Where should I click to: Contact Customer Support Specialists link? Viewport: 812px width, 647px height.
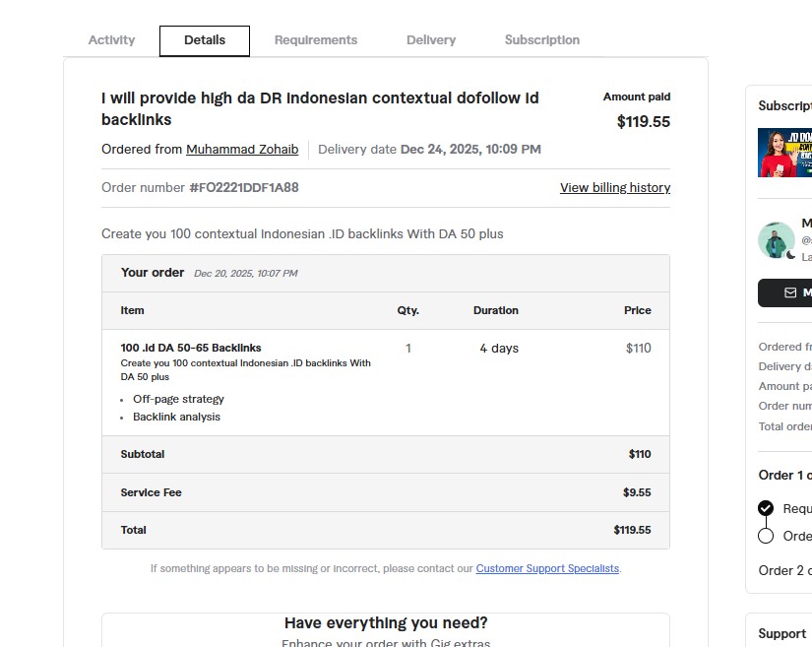pyautogui.click(x=547, y=568)
